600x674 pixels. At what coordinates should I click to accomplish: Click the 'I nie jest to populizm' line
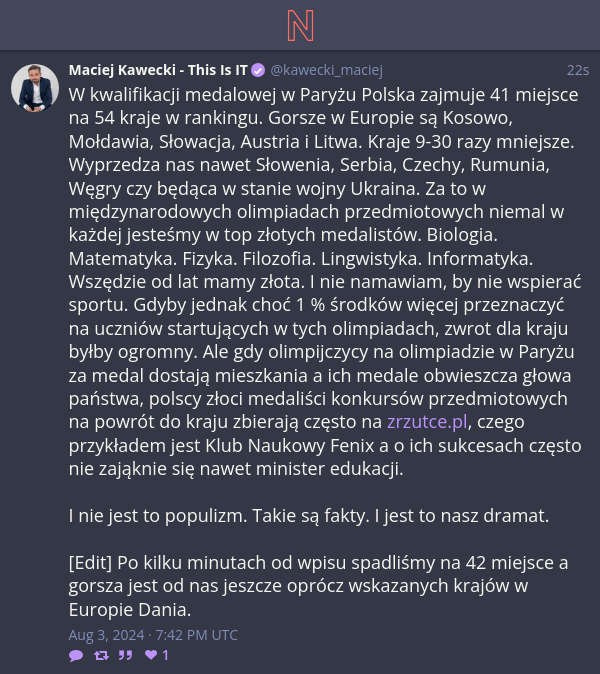[309, 516]
